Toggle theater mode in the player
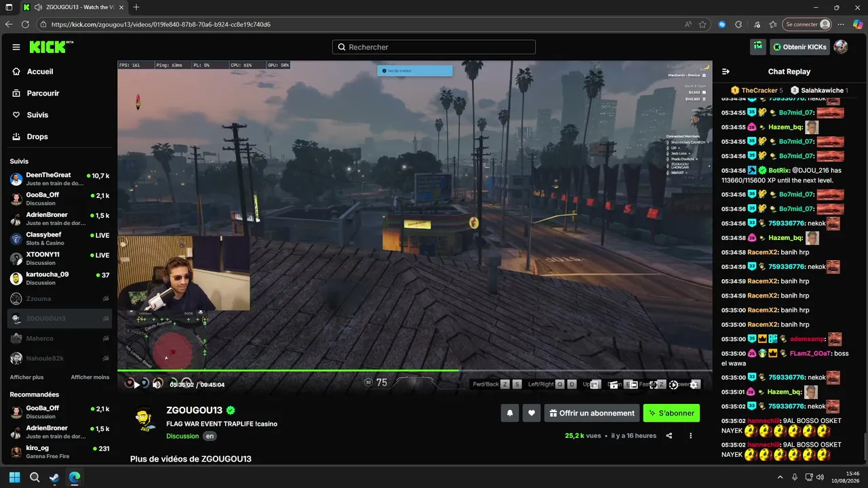 click(x=633, y=384)
